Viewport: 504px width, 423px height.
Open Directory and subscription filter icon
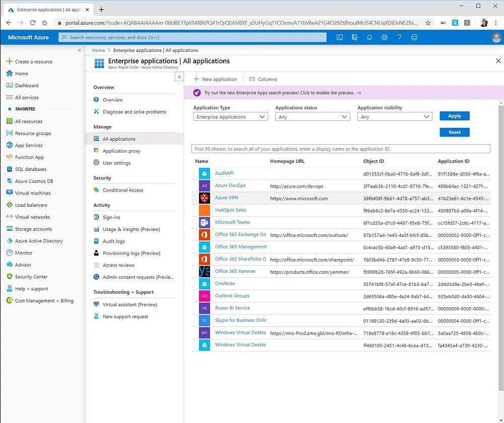[x=354, y=37]
